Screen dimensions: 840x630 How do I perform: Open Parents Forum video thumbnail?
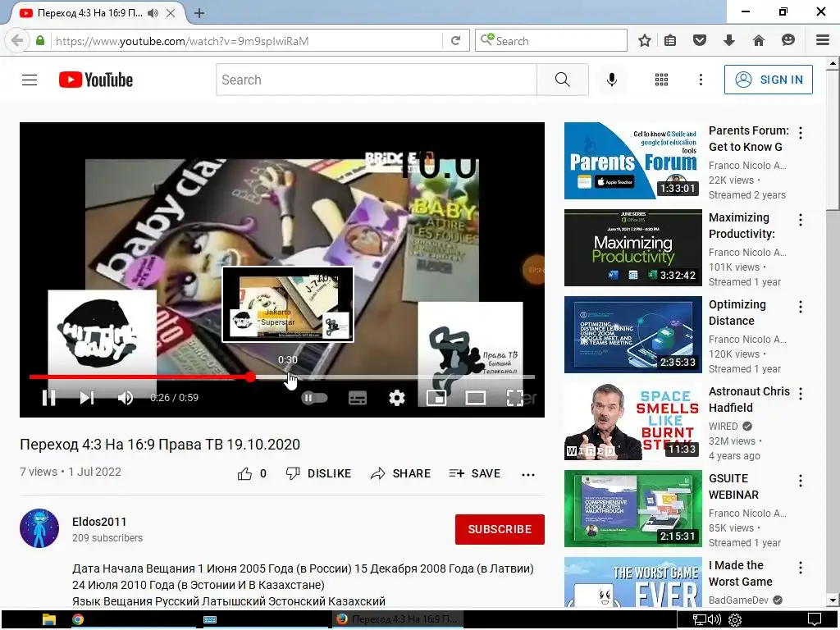tap(632, 161)
